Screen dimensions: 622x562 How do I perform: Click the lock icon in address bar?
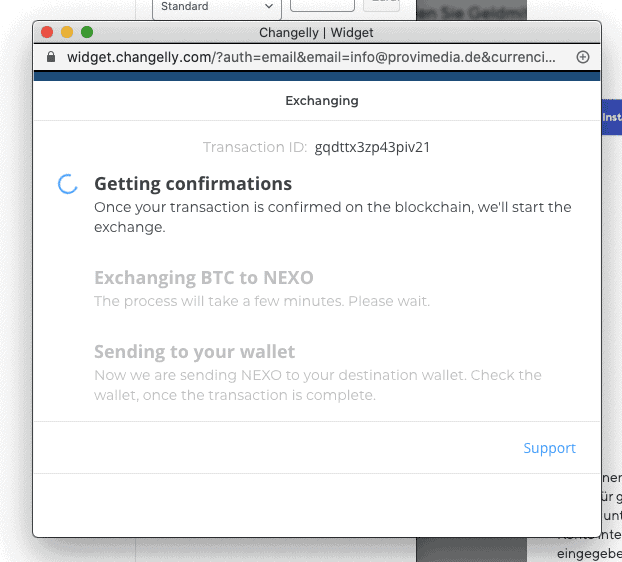51,57
